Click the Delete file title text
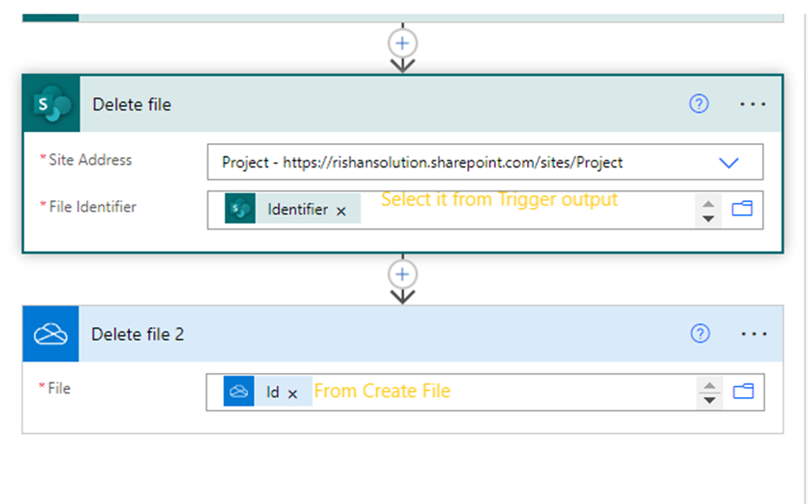 point(131,104)
